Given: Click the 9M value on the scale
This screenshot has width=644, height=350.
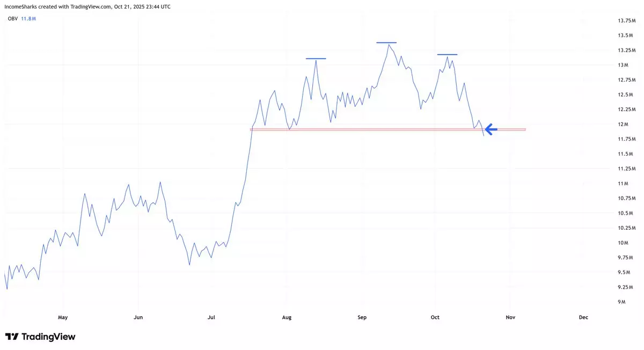Looking at the screenshot, I should click(607, 302).
